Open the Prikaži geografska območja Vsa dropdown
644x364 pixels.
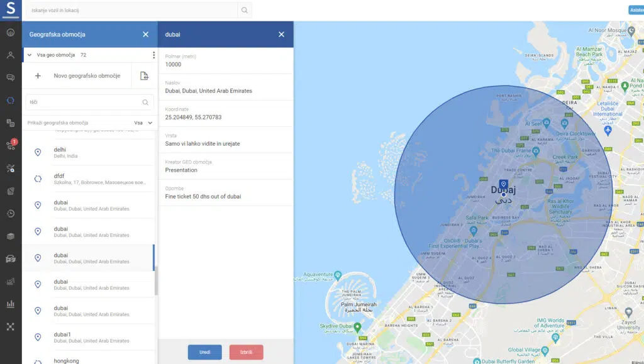click(143, 123)
